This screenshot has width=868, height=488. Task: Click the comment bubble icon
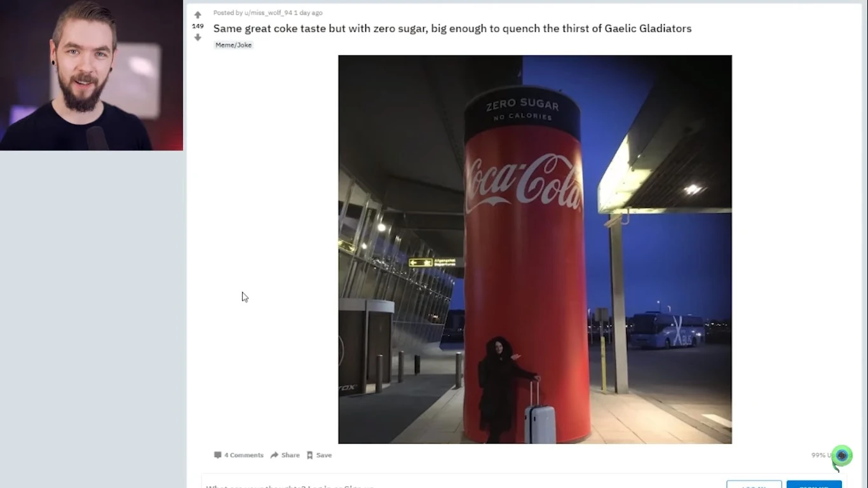[217, 455]
